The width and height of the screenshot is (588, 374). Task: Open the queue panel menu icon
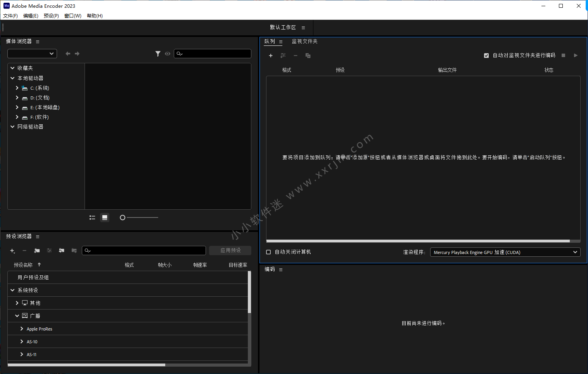[x=281, y=42]
